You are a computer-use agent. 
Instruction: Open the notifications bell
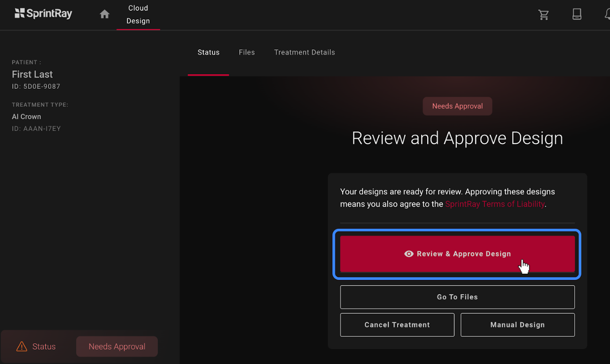pyautogui.click(x=607, y=15)
